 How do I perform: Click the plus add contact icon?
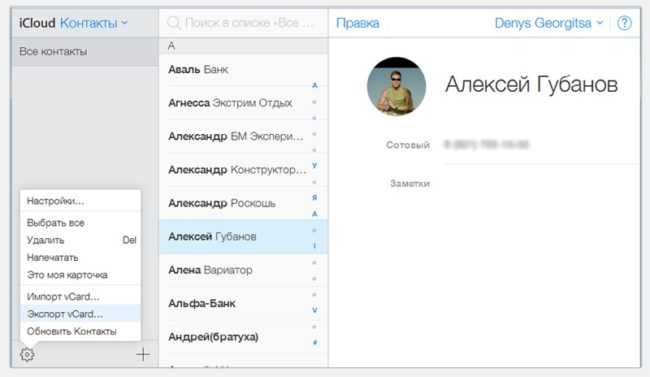(143, 355)
